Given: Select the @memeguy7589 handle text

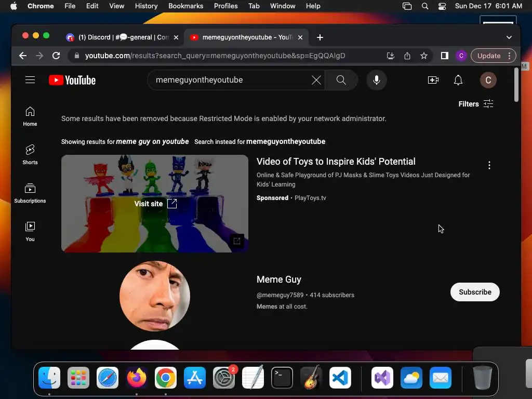Looking at the screenshot, I should 280,295.
